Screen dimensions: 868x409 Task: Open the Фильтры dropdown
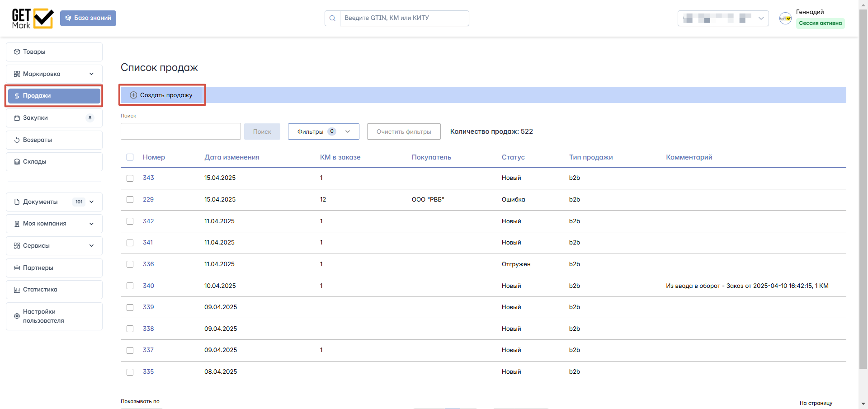click(x=324, y=132)
